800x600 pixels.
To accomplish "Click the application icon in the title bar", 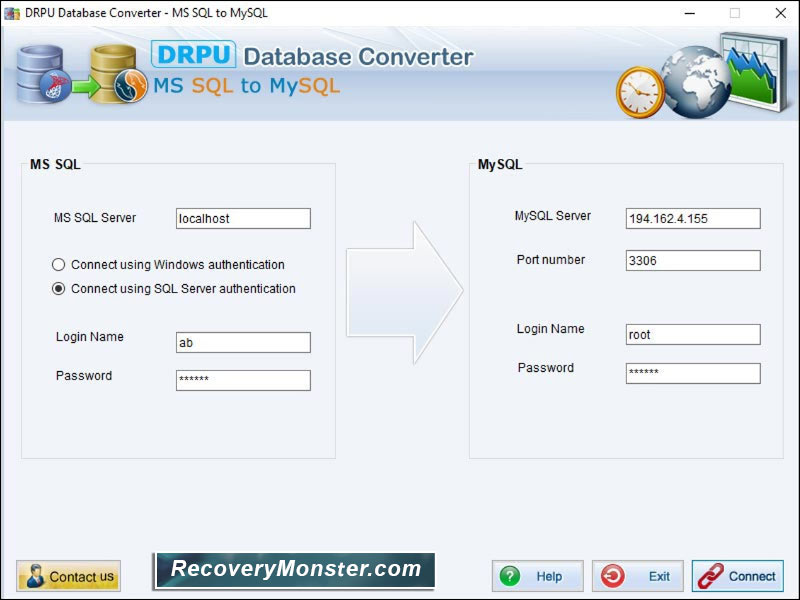I will (10, 13).
